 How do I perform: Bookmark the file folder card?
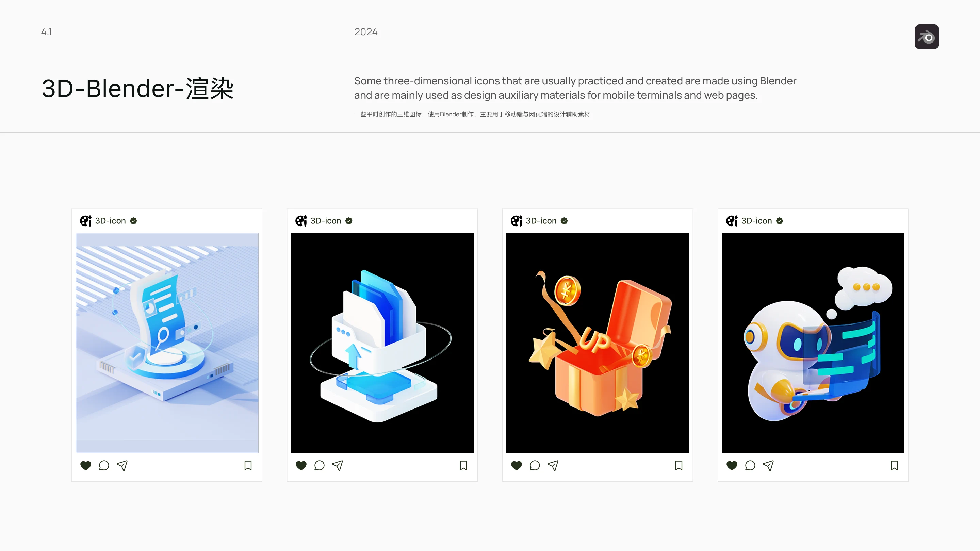pyautogui.click(x=463, y=465)
